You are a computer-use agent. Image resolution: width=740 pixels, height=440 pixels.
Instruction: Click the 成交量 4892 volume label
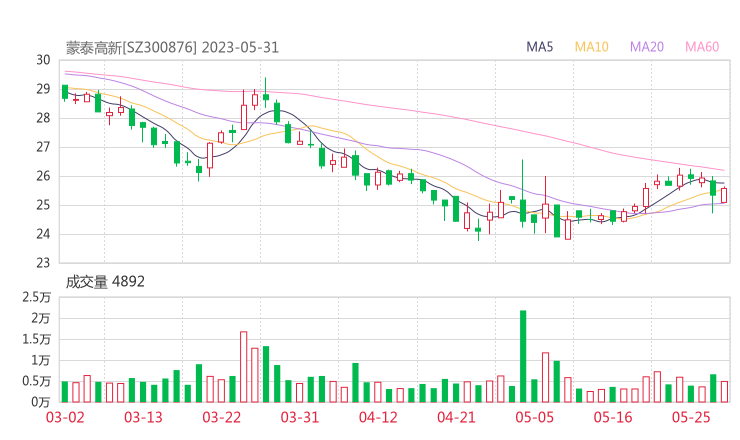pos(105,282)
